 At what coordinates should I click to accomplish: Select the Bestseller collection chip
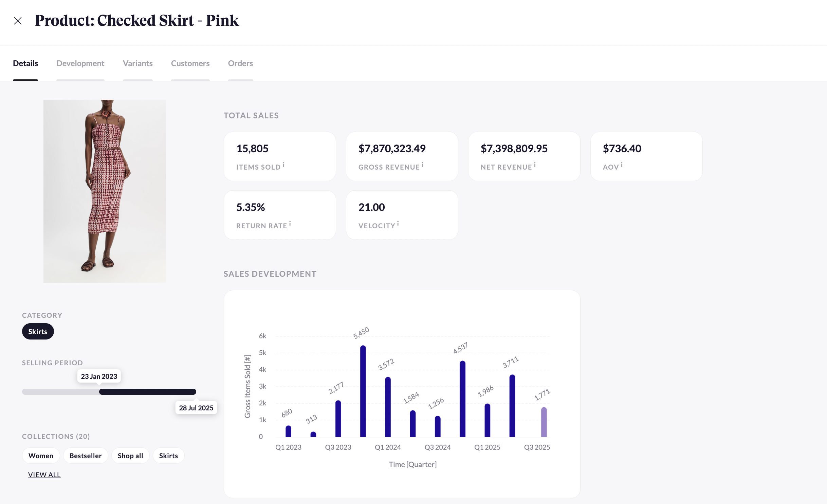(x=86, y=456)
